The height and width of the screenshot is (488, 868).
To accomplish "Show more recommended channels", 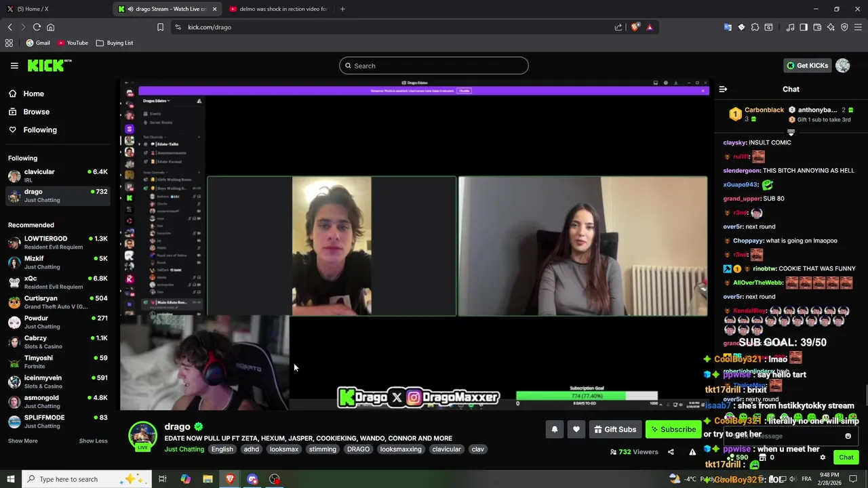I will [x=23, y=441].
